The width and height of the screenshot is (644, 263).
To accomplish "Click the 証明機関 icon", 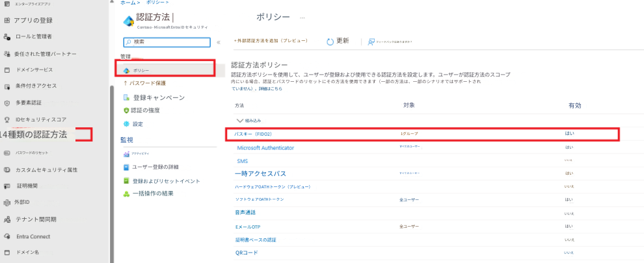I will point(7,186).
